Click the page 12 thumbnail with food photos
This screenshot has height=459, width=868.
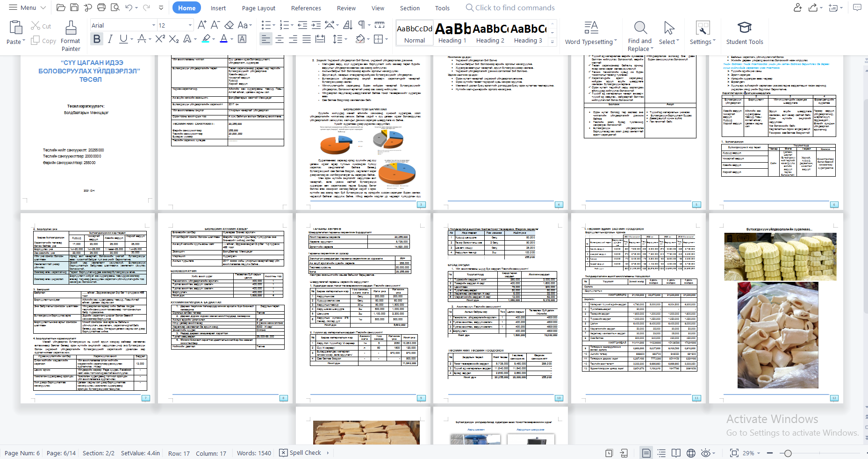776,308
